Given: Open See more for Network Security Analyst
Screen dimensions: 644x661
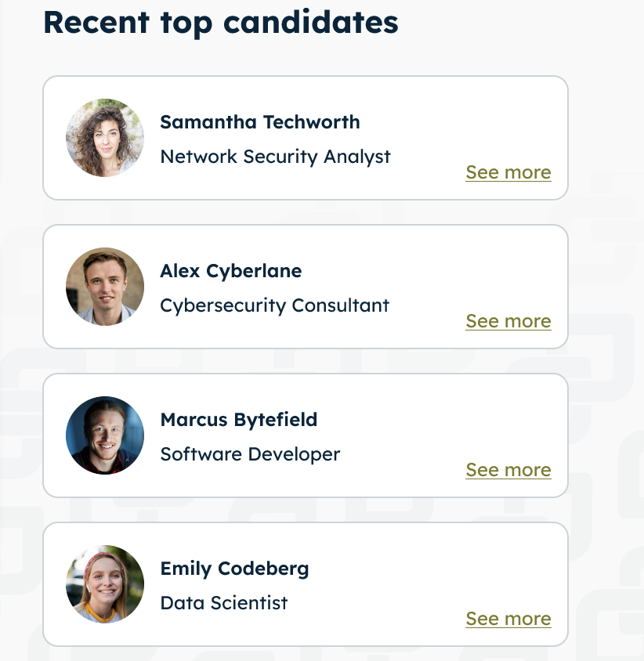Looking at the screenshot, I should pyautogui.click(x=508, y=172).
